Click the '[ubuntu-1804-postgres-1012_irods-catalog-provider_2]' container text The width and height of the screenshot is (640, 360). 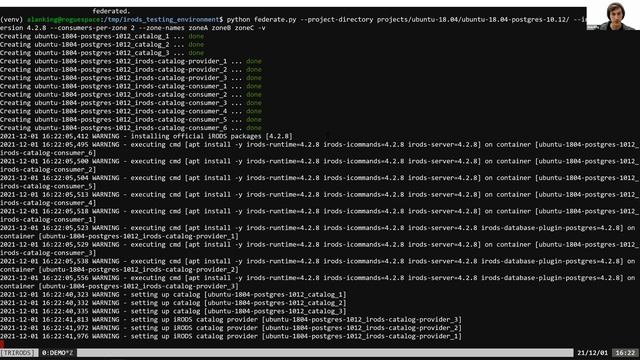pos(139,270)
